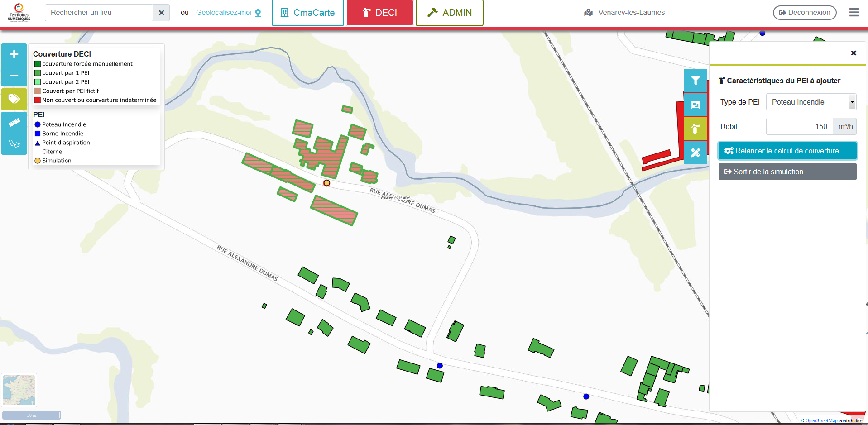Open the ADMIN tab

pyautogui.click(x=449, y=13)
